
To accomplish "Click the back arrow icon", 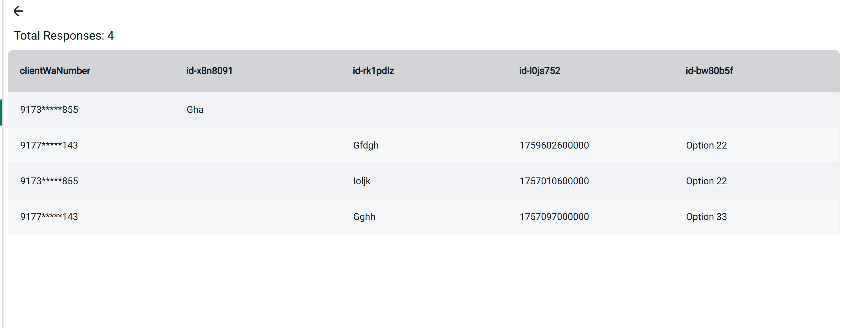I will click(18, 11).
